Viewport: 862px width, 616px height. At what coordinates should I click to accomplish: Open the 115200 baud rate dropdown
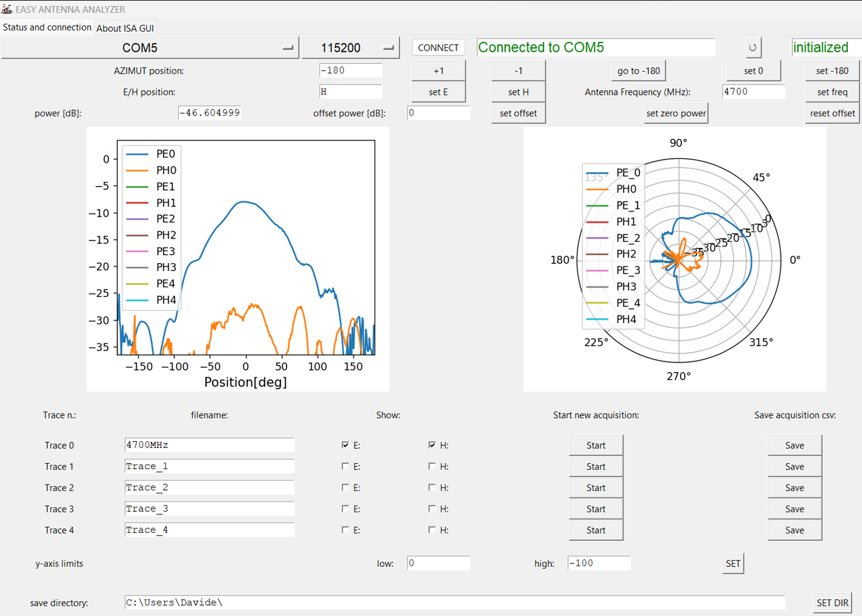click(351, 48)
